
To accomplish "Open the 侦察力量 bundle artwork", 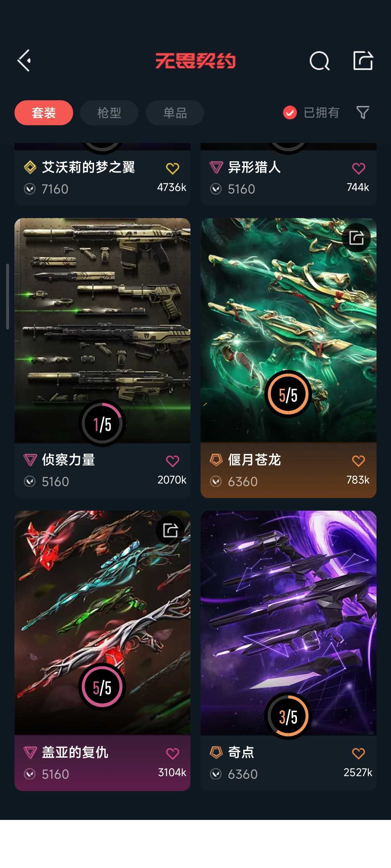I will pyautogui.click(x=102, y=330).
